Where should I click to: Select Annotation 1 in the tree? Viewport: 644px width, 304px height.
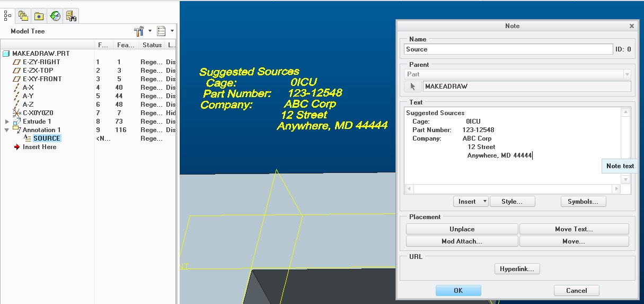point(41,130)
